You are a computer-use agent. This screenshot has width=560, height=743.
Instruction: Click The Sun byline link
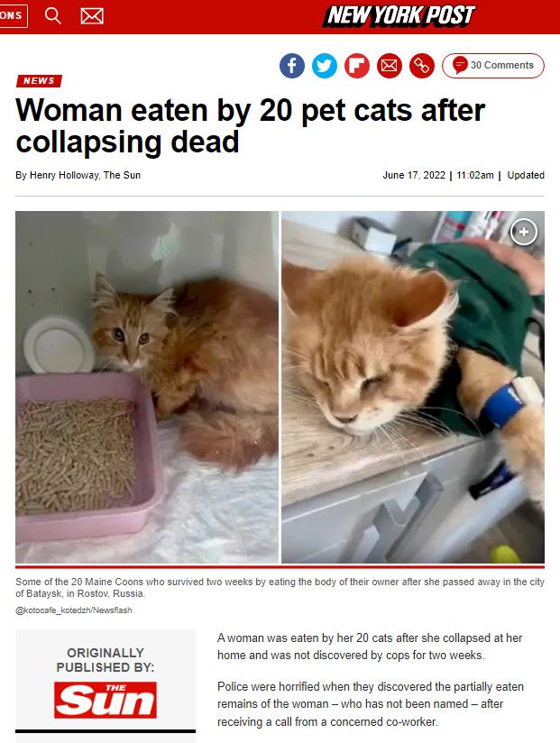tap(122, 175)
